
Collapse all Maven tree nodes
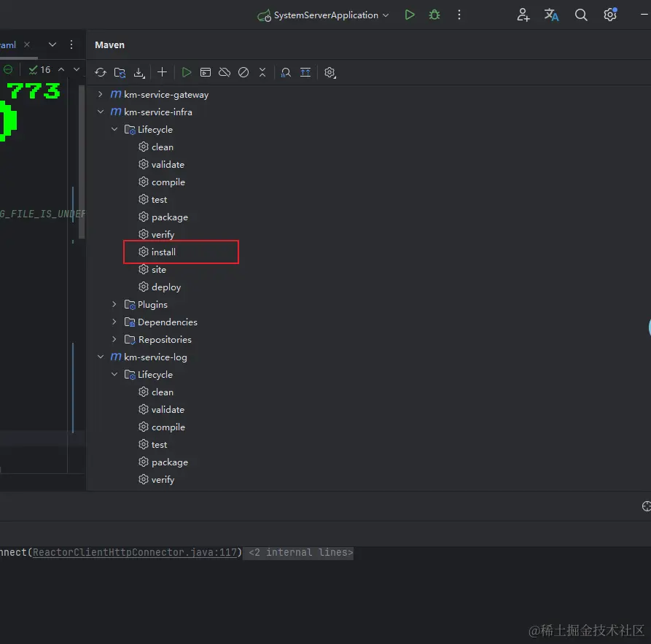pos(262,72)
